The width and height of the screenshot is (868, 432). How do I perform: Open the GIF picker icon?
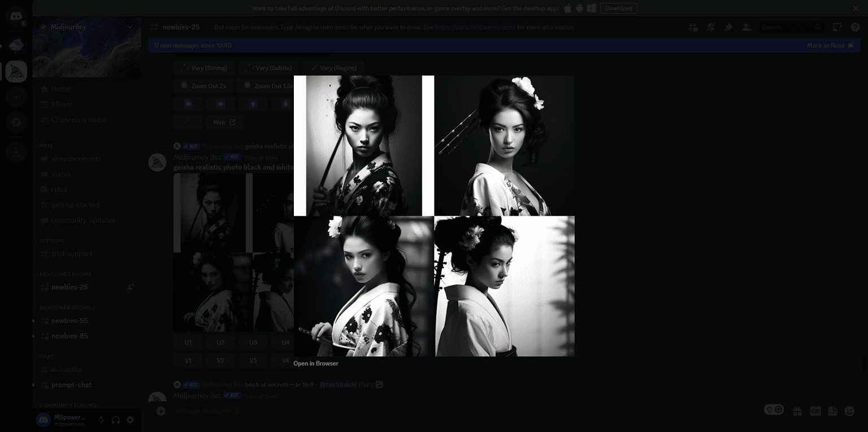816,410
